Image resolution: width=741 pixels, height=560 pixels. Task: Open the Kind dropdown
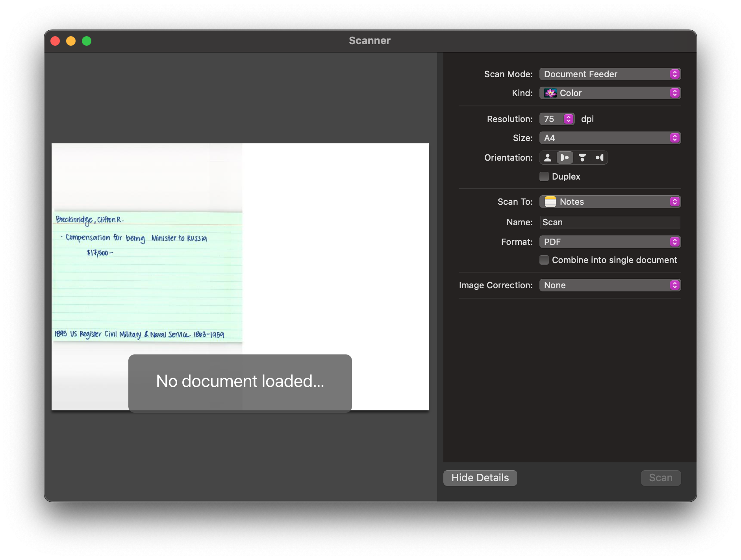click(x=609, y=93)
